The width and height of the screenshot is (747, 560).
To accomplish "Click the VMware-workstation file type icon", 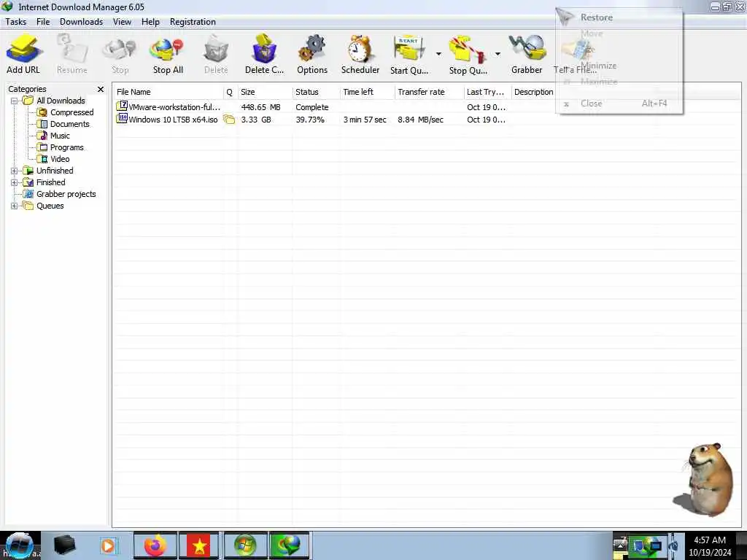I will pyautogui.click(x=122, y=106).
